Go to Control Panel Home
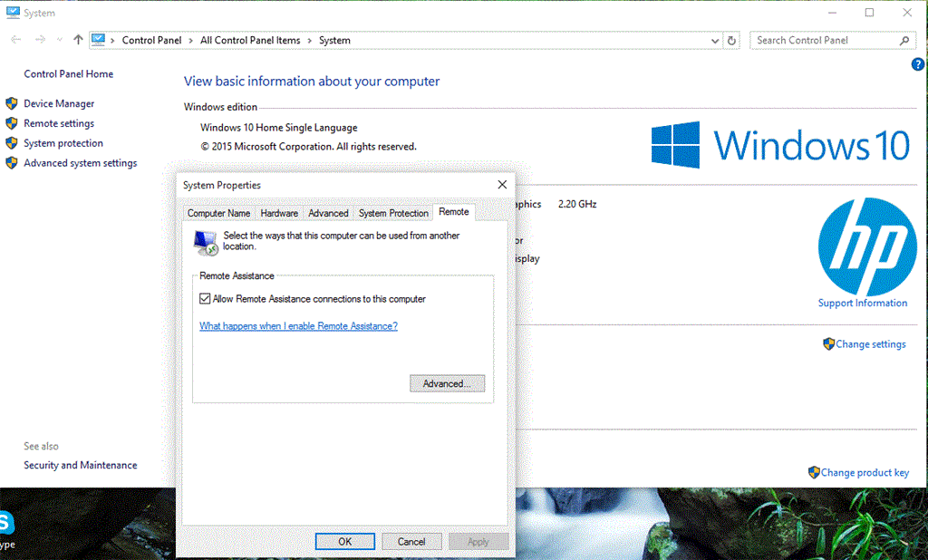The image size is (928, 560). point(69,74)
